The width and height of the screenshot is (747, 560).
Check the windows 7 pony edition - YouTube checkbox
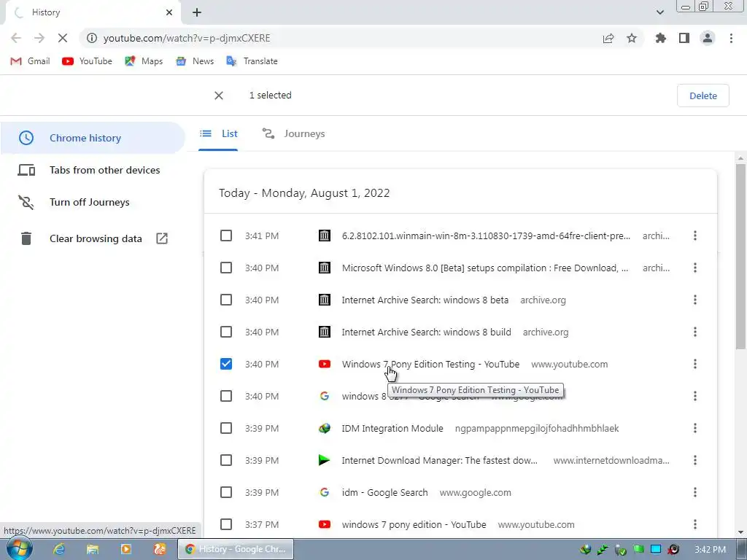[226, 524]
